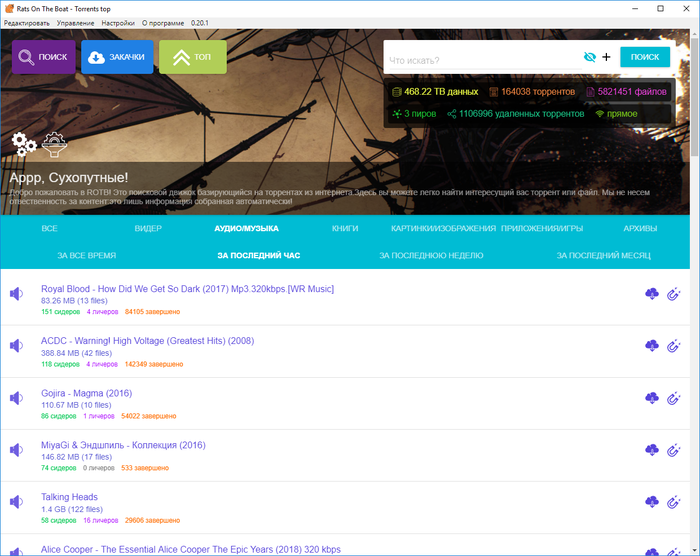Open the Редактировать menu
This screenshot has width=700, height=556.
point(26,21)
